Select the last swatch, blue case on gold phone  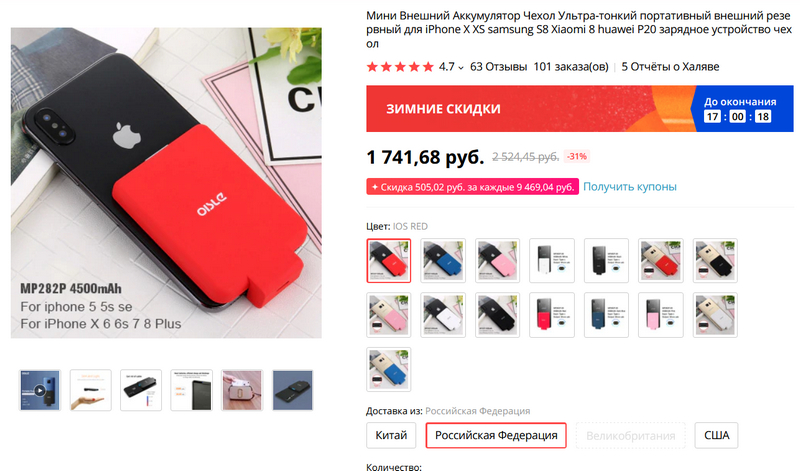[x=388, y=369]
